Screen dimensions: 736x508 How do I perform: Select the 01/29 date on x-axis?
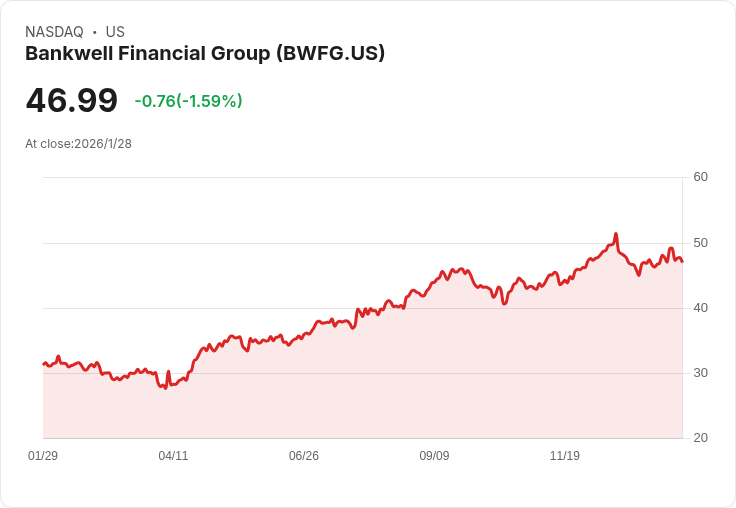[43, 456]
